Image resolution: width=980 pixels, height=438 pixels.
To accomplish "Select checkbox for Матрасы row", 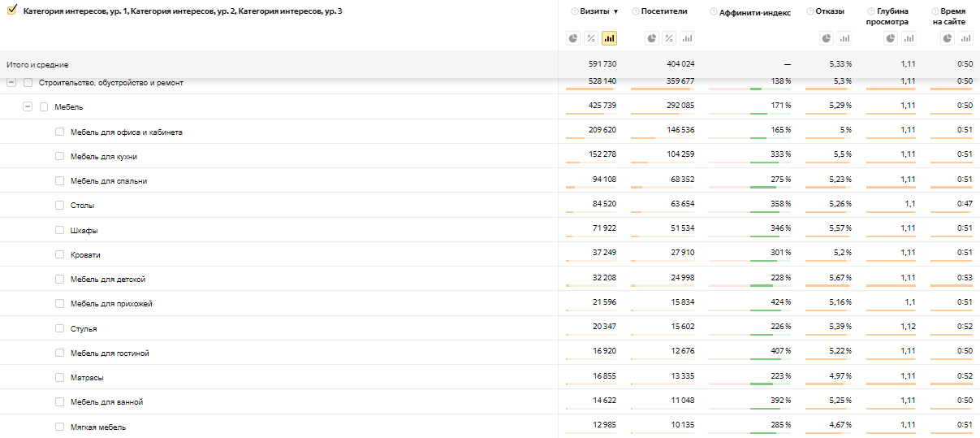I will pos(59,377).
